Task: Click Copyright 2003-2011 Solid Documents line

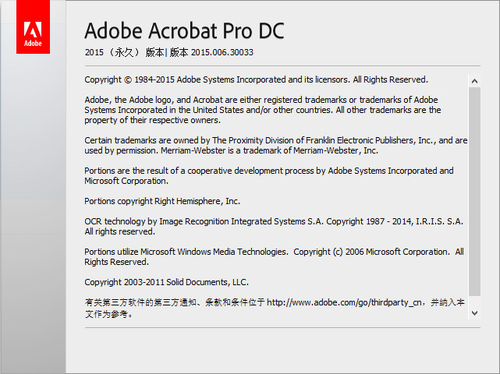Action: coord(166,282)
